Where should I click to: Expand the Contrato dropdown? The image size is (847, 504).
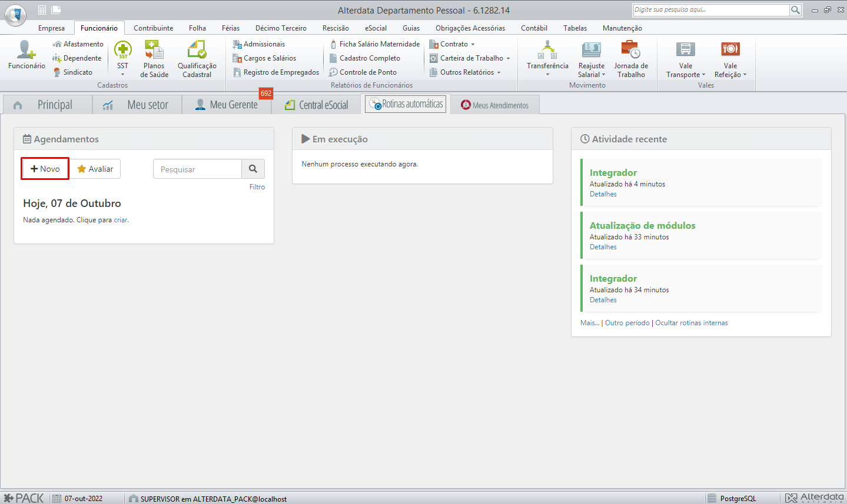click(x=473, y=45)
